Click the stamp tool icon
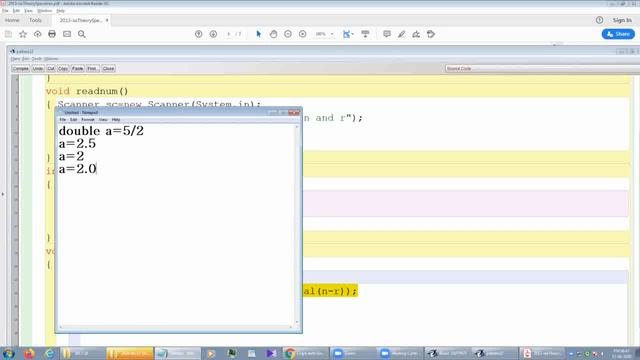The image size is (640, 360). pyautogui.click(x=431, y=34)
